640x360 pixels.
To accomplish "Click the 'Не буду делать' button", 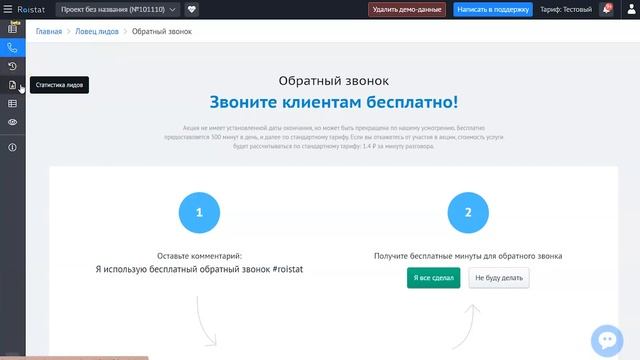I will pos(499,278).
